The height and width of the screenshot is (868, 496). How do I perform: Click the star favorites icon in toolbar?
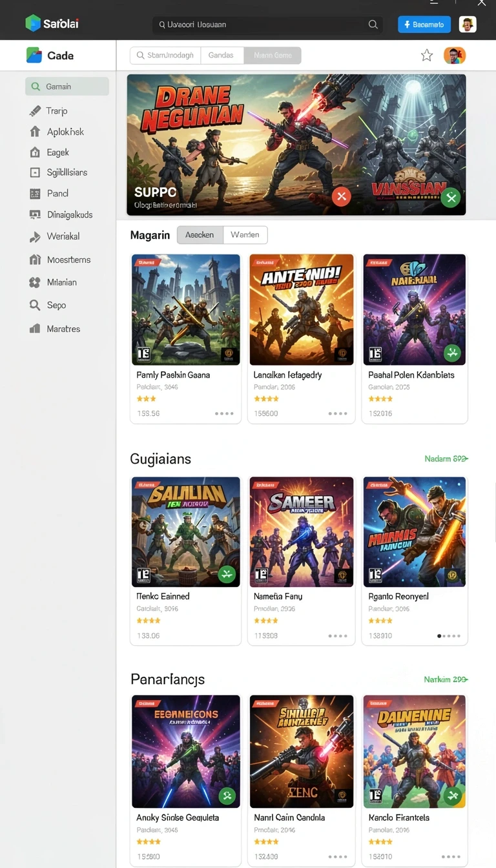pos(427,56)
